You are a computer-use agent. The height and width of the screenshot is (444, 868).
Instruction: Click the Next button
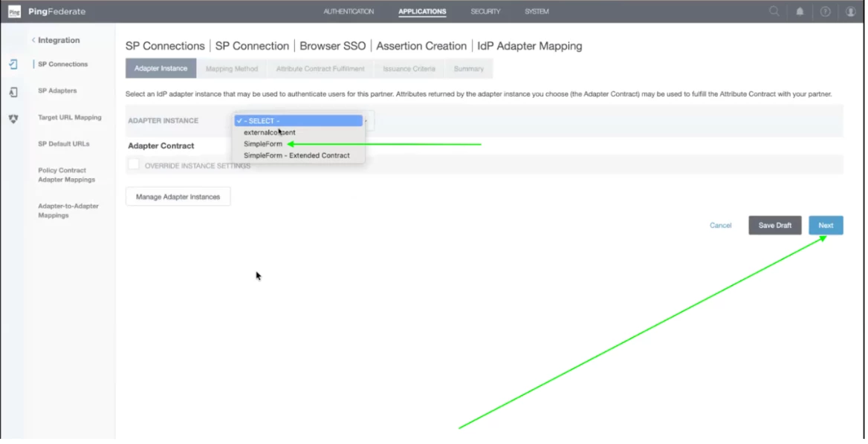(x=826, y=226)
